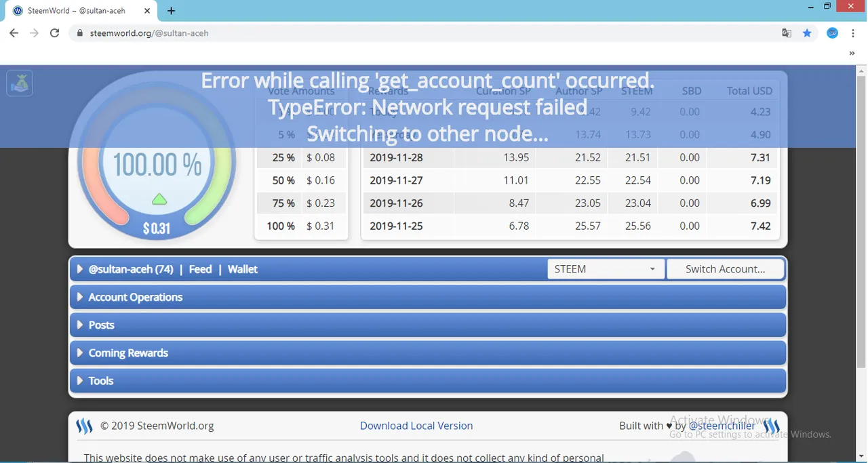Bookmark this page with the star
868x463 pixels.
point(807,33)
